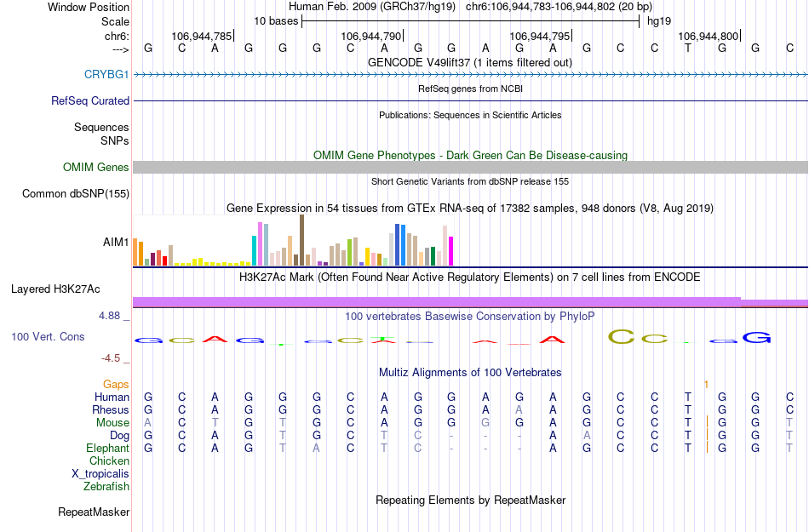Click the SNPs publications track label
The height and width of the screenshot is (532, 809).
tap(115, 140)
